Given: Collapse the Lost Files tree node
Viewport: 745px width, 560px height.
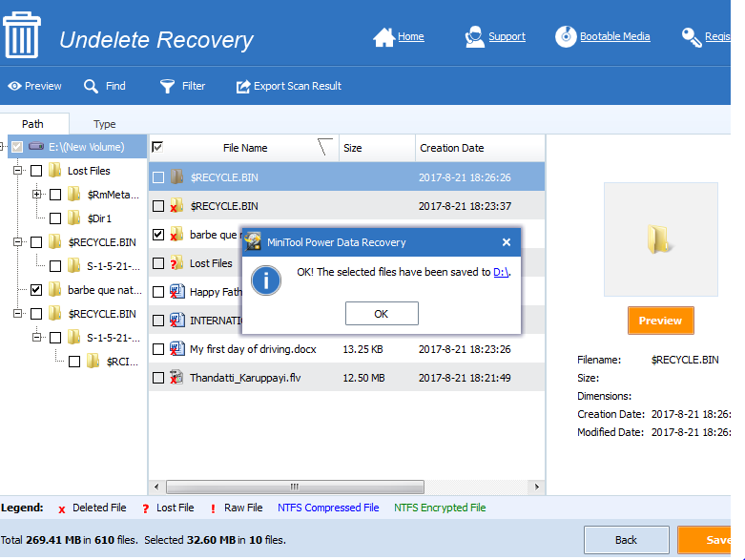Looking at the screenshot, I should [x=17, y=170].
